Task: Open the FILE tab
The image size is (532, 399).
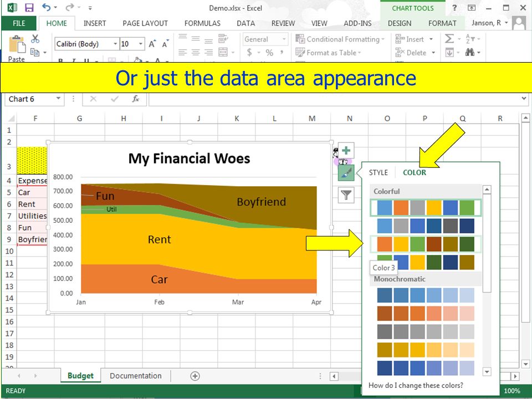Action: 19,23
